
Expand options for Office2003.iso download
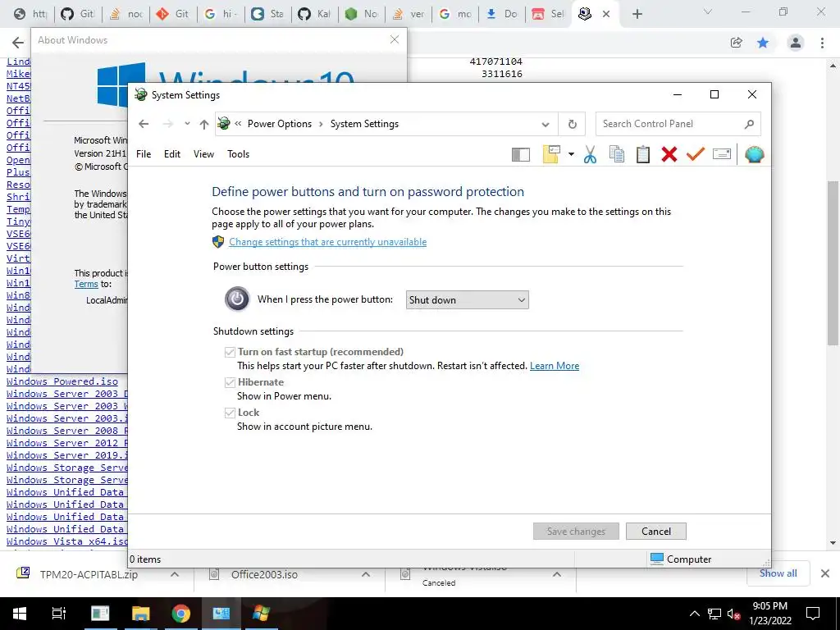[366, 574]
